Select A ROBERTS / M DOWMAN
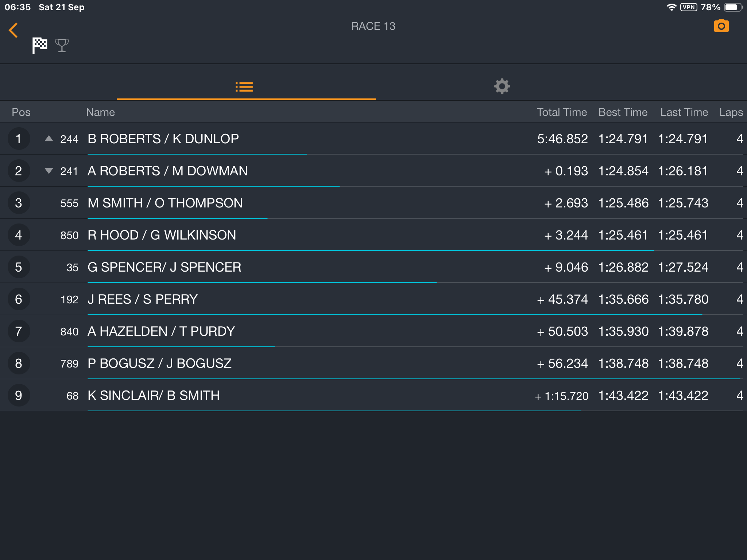The image size is (747, 560). (168, 171)
